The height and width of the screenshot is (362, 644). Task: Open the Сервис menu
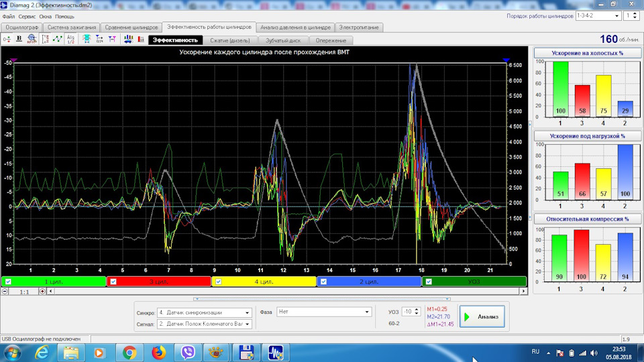(x=27, y=17)
